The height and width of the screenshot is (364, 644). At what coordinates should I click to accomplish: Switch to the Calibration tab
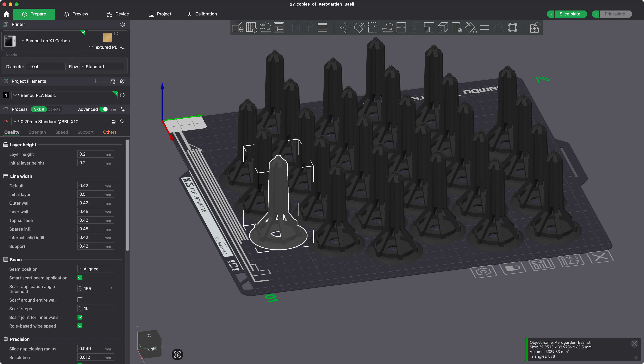tap(202, 14)
